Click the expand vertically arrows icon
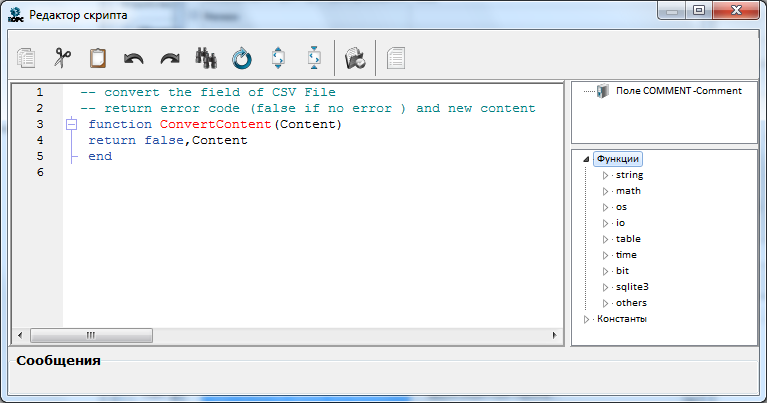The width and height of the screenshot is (767, 403). (x=278, y=58)
